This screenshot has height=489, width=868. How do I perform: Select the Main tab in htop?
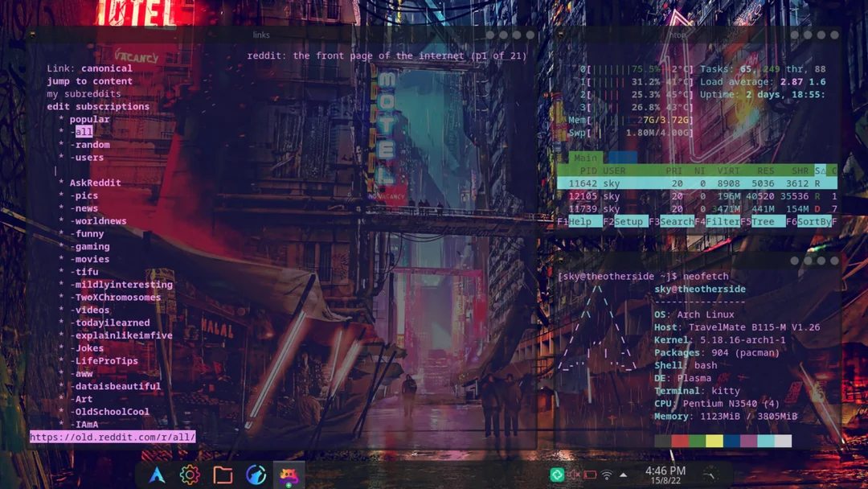tap(584, 158)
